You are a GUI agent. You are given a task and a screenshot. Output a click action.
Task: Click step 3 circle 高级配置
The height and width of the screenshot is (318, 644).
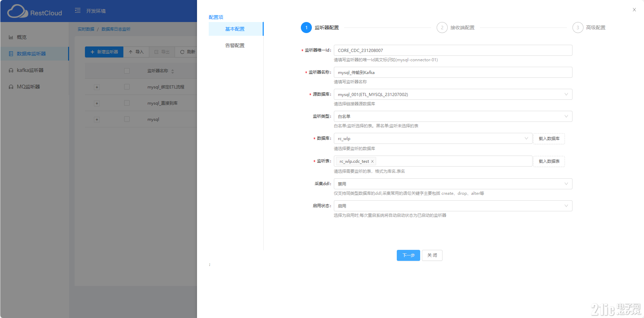[x=578, y=28]
